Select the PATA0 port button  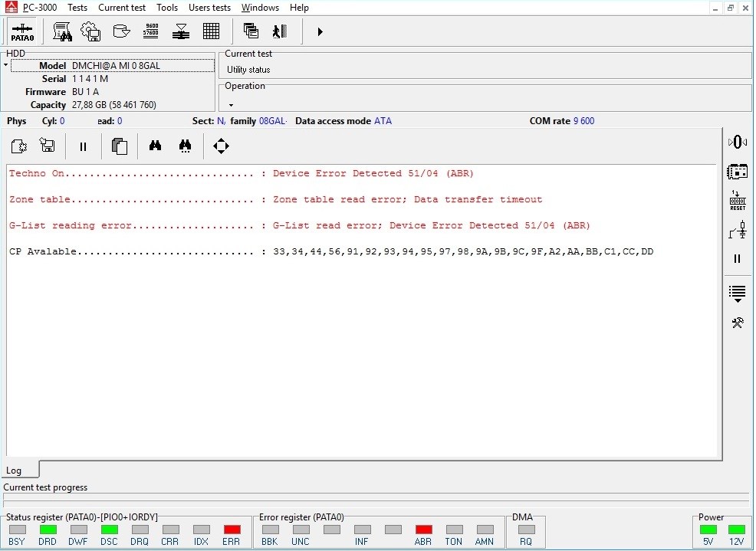click(x=22, y=32)
